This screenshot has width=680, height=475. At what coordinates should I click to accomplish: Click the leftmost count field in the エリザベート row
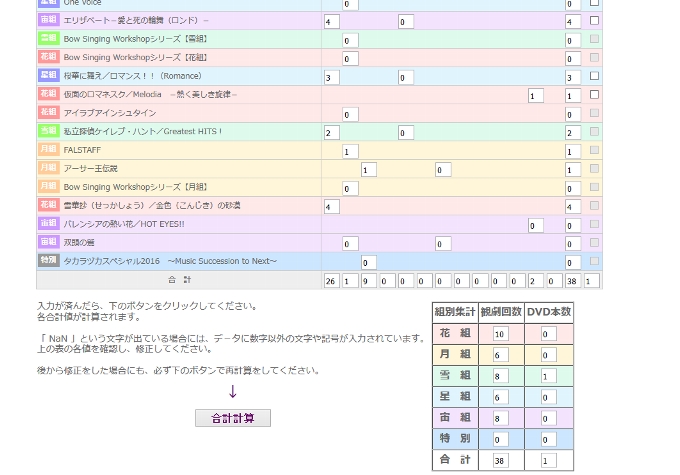tap(332, 22)
